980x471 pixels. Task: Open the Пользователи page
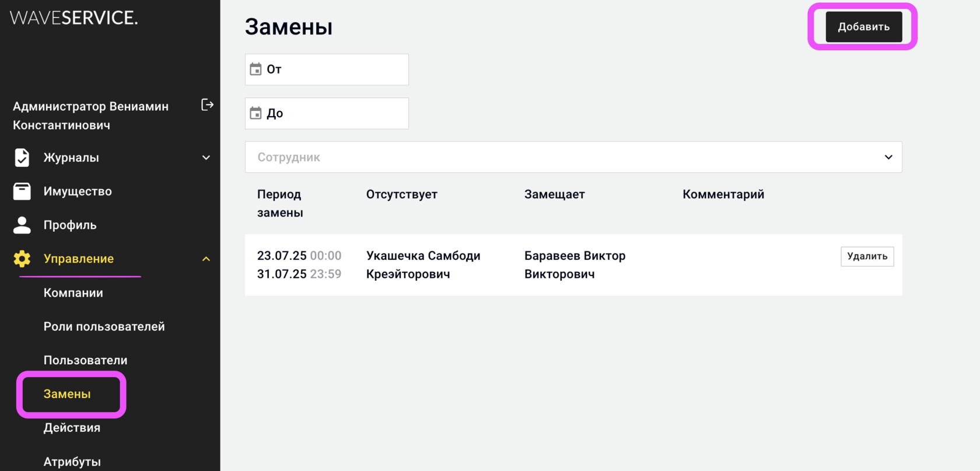coord(85,361)
